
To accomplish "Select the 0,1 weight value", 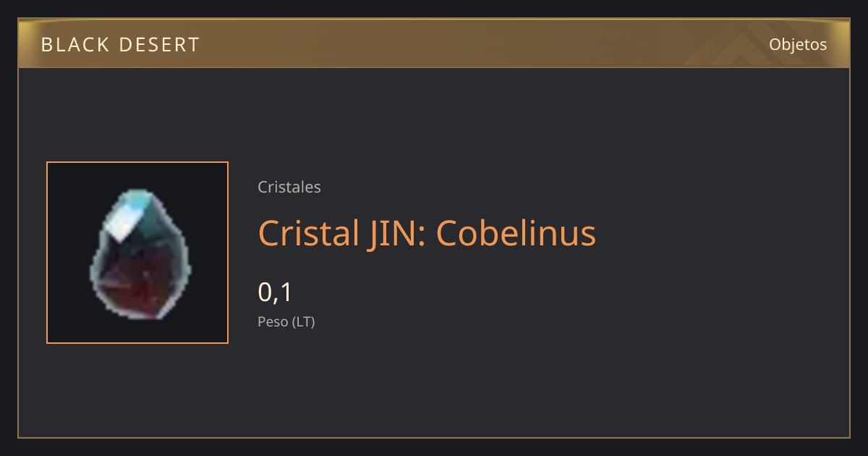I will (275, 292).
